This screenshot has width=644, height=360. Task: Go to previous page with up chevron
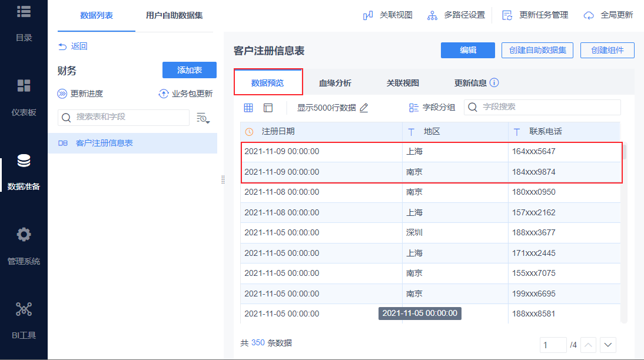(x=588, y=345)
